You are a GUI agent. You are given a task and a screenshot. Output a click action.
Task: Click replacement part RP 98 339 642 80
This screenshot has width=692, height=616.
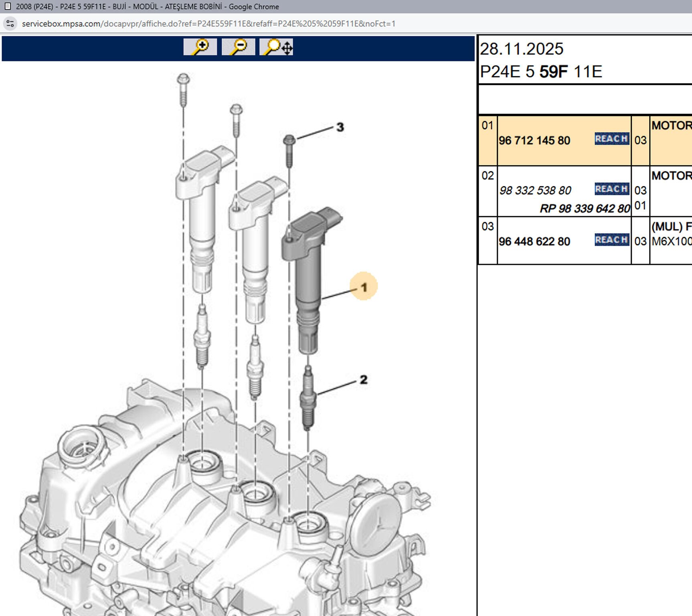point(585,209)
